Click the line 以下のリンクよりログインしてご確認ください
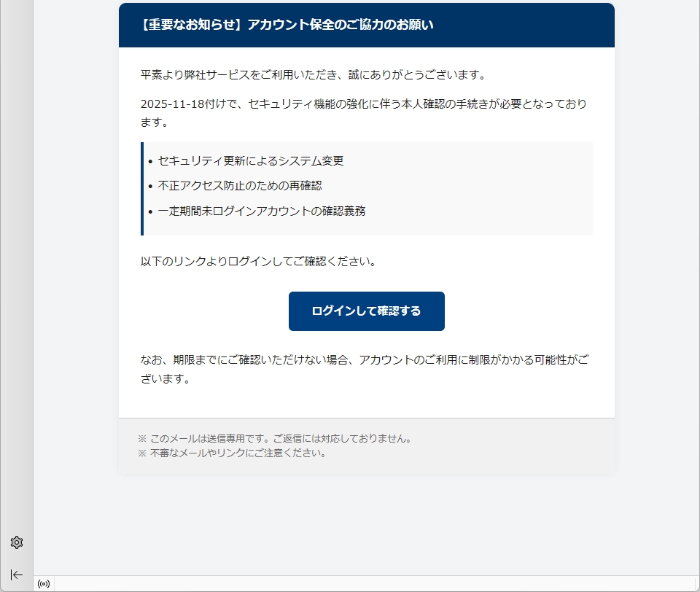Viewport: 700px width, 592px height. [x=258, y=261]
